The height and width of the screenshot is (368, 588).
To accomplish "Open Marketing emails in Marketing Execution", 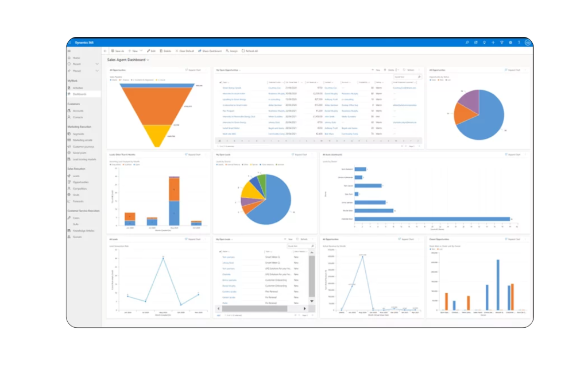I will (83, 140).
